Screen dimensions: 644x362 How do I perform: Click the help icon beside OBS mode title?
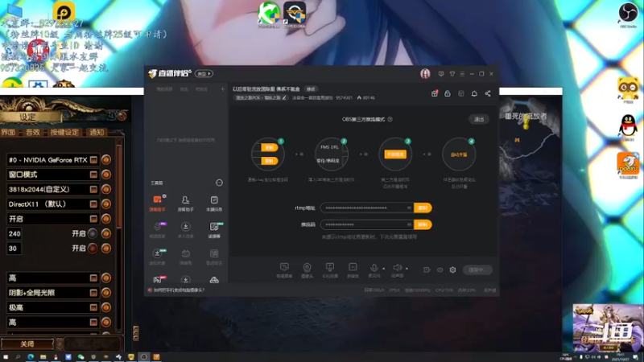390,119
